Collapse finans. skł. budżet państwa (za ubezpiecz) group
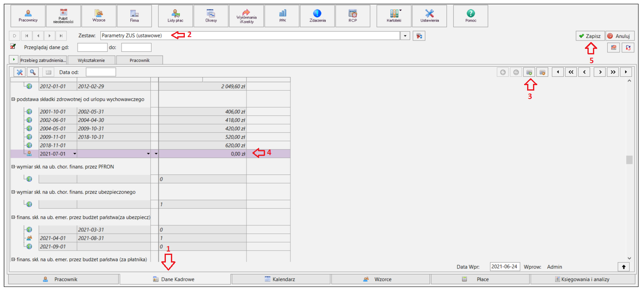 click(x=13, y=217)
